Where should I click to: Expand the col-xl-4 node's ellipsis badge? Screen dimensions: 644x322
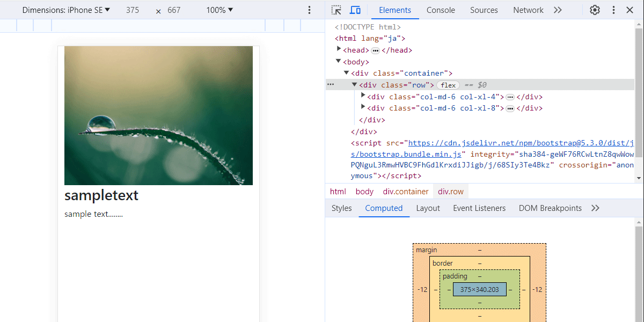[510, 97]
